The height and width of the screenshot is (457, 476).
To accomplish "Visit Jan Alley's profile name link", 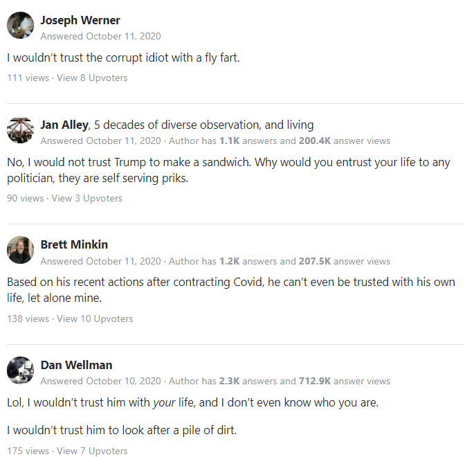I will [x=64, y=125].
